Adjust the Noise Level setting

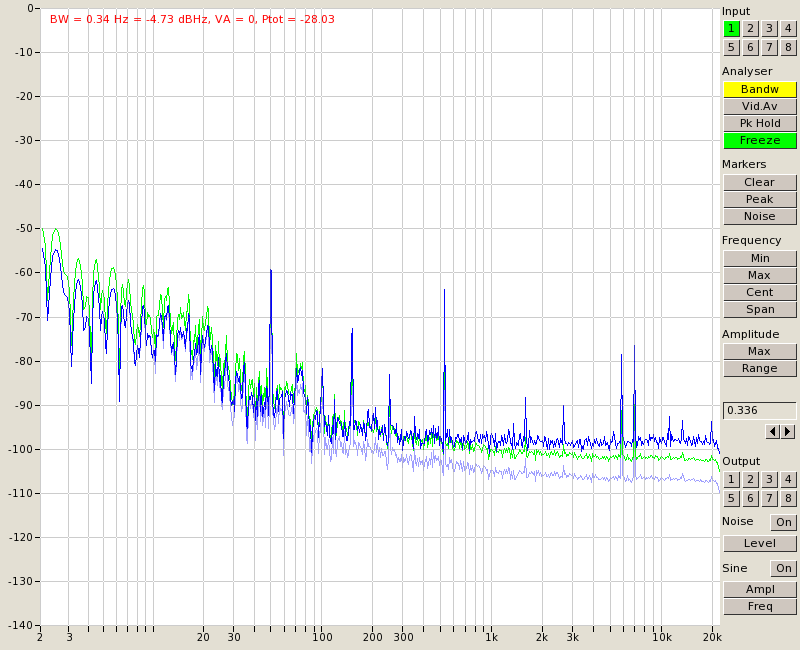[760, 543]
